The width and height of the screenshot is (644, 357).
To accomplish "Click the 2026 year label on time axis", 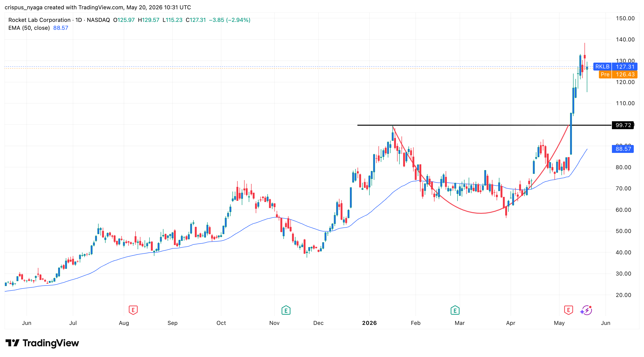I will (369, 323).
